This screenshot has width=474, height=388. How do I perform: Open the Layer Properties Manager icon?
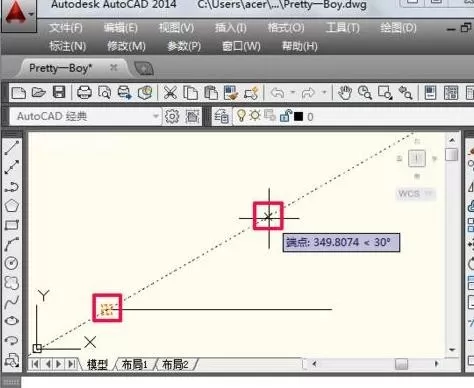click(x=221, y=116)
